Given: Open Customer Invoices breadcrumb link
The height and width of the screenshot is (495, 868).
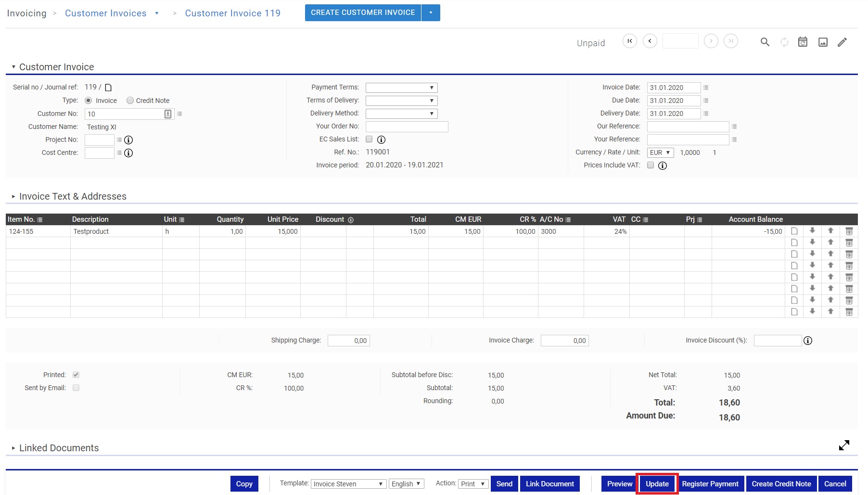Looking at the screenshot, I should (x=105, y=13).
